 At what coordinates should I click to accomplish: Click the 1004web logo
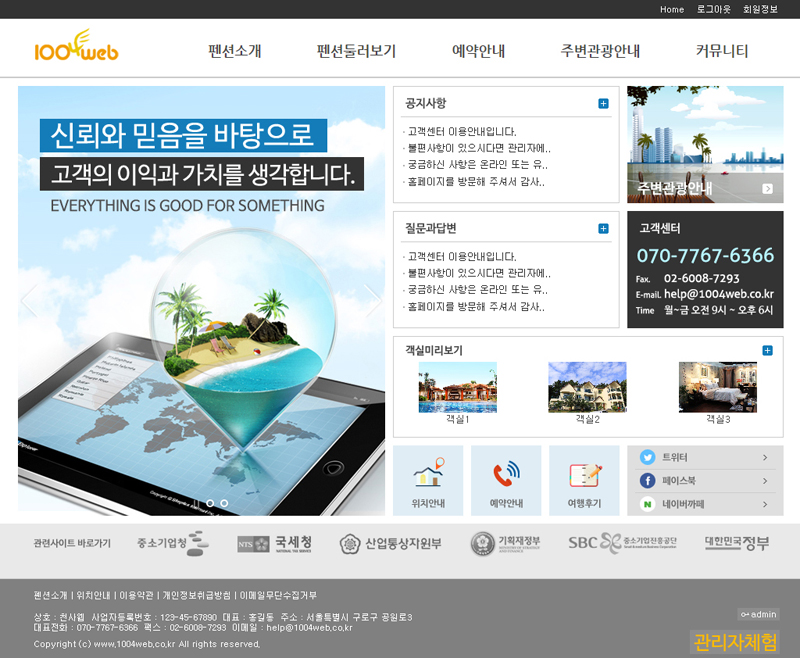76,48
